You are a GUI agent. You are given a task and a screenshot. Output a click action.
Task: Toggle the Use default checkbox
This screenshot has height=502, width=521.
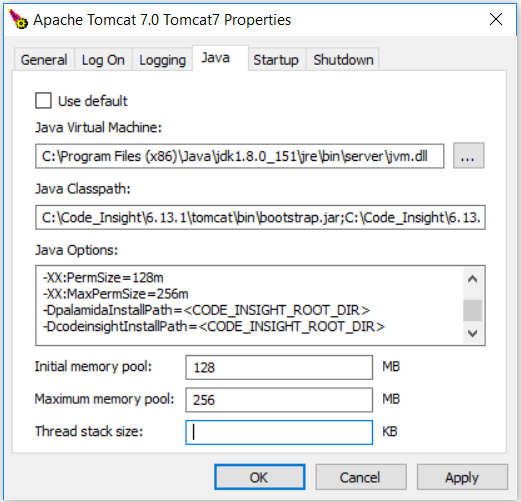click(43, 101)
